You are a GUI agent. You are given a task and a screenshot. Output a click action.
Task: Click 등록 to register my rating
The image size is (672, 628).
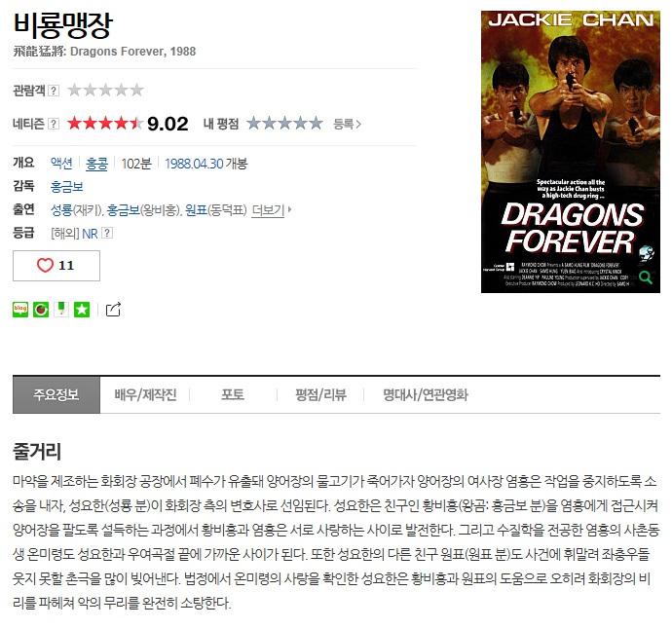[x=347, y=125]
